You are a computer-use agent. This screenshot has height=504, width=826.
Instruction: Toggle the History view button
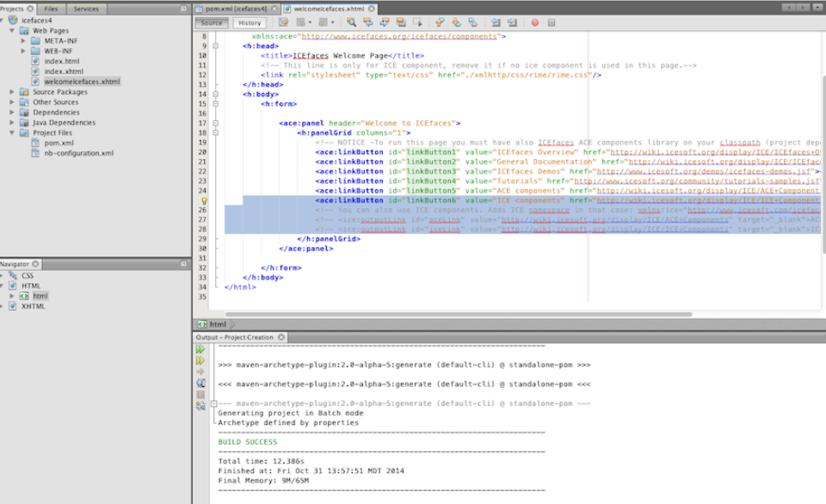click(250, 23)
